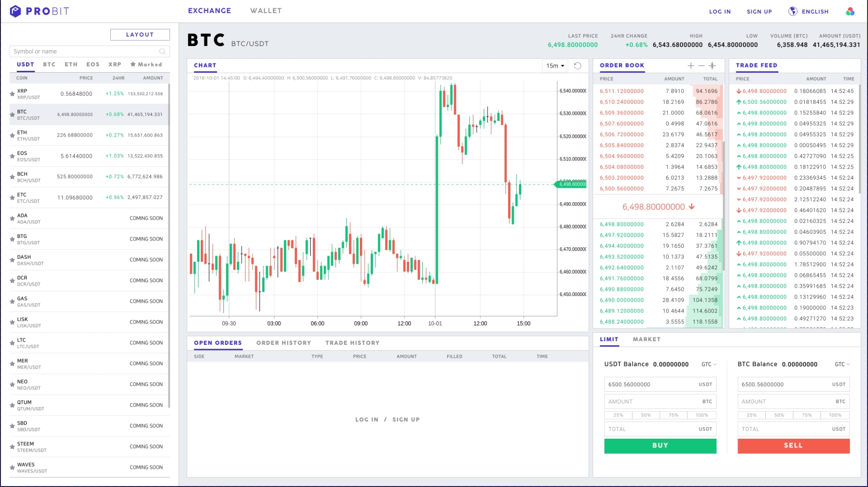This screenshot has height=487, width=868.
Task: Click the globe language icon
Action: click(792, 11)
